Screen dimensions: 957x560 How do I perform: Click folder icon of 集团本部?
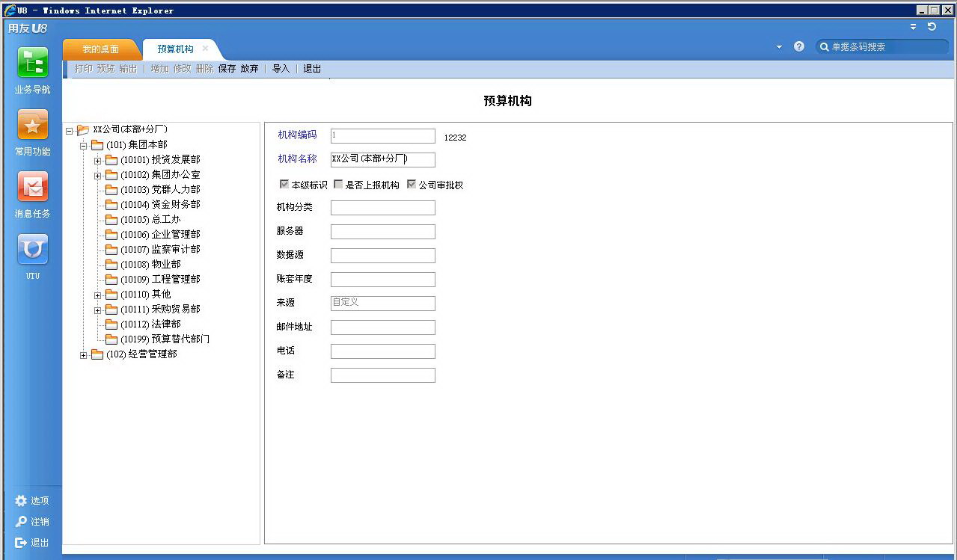[x=97, y=145]
